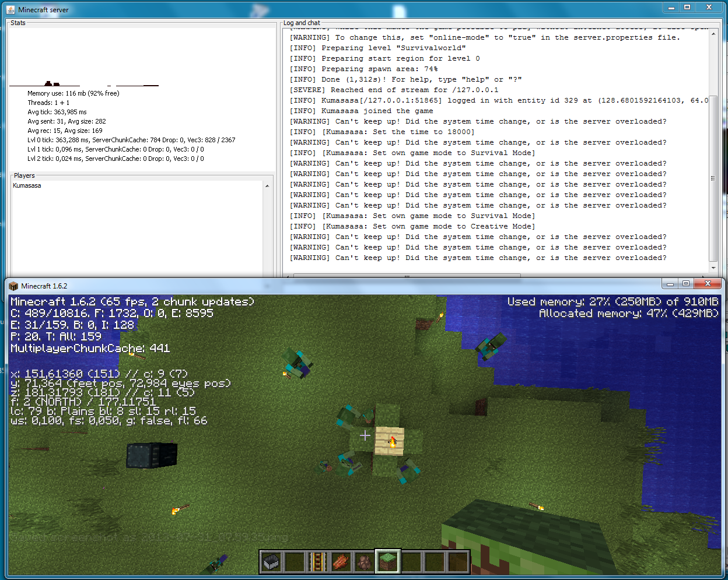728x580 pixels.
Task: Click the white crosshair in game view
Action: coord(365,435)
